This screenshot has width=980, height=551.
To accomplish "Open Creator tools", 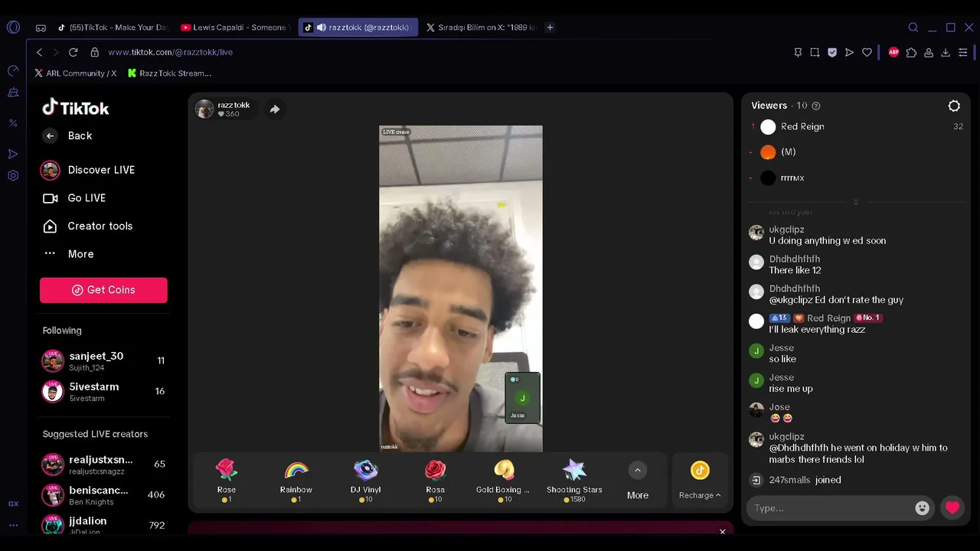I will pos(87,227).
